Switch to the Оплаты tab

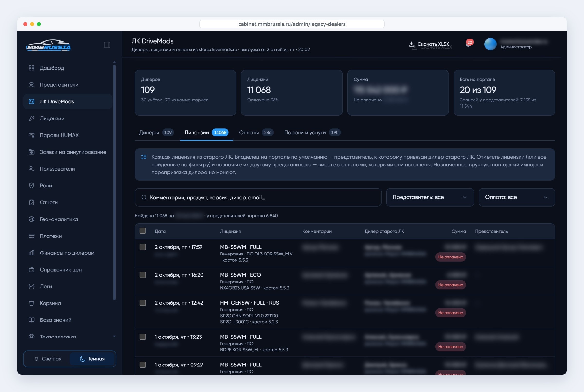point(256,133)
